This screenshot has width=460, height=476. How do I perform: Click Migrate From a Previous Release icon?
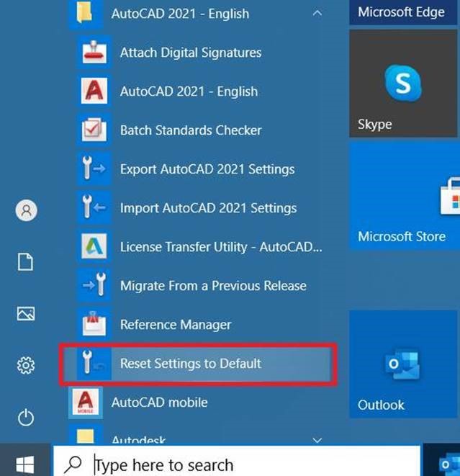[x=93, y=286]
